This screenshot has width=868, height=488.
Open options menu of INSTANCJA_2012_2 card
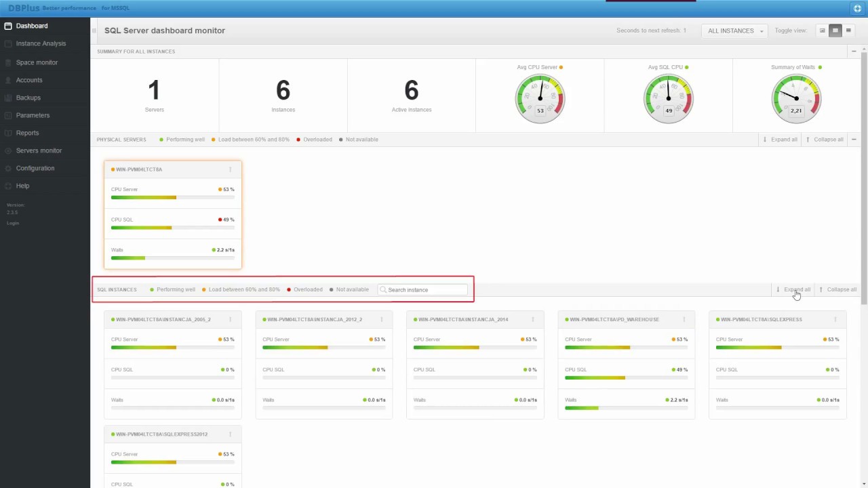point(381,319)
